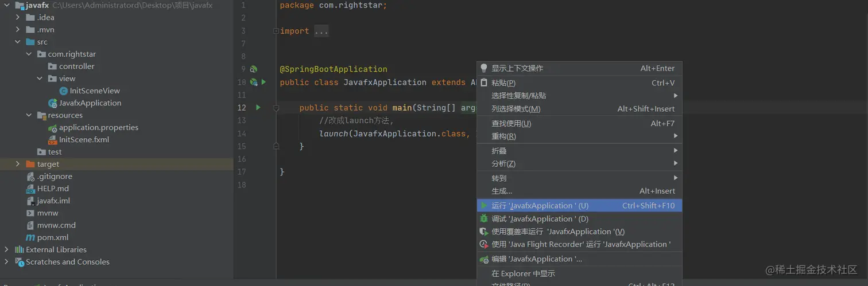Click the mvnw file icon
868x286 pixels.
pyautogui.click(x=30, y=213)
